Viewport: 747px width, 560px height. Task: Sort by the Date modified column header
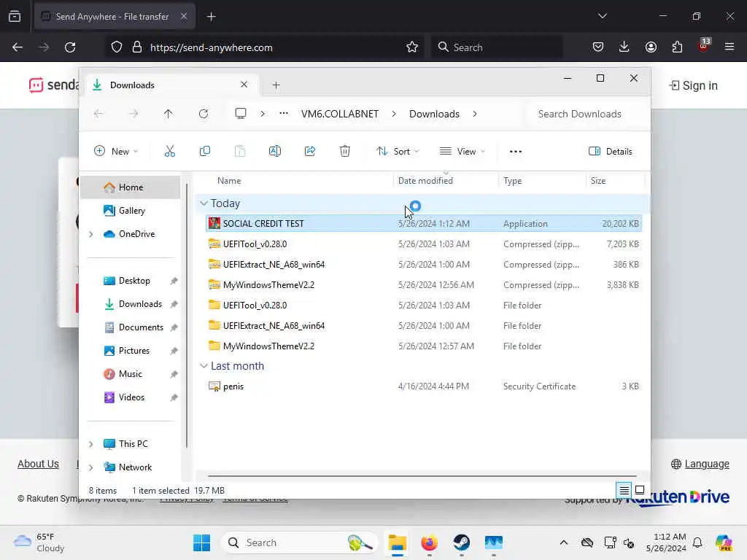pos(425,181)
